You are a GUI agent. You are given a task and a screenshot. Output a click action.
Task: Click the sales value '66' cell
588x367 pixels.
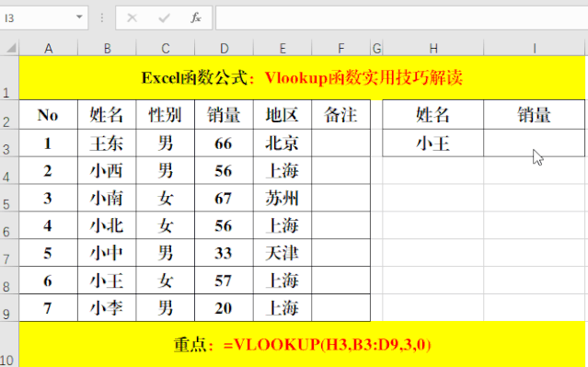(x=224, y=143)
